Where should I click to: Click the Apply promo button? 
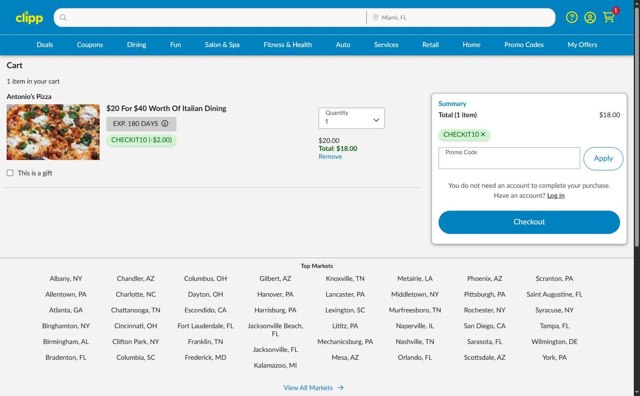tap(603, 158)
